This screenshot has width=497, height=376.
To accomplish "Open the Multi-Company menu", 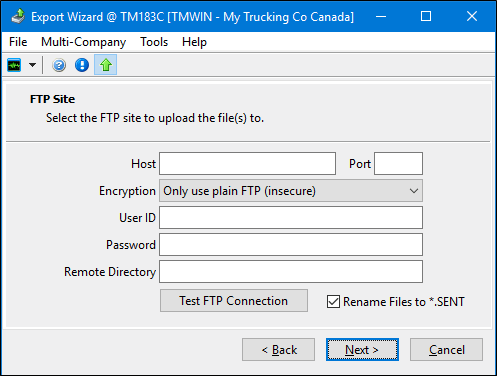I will coord(83,42).
